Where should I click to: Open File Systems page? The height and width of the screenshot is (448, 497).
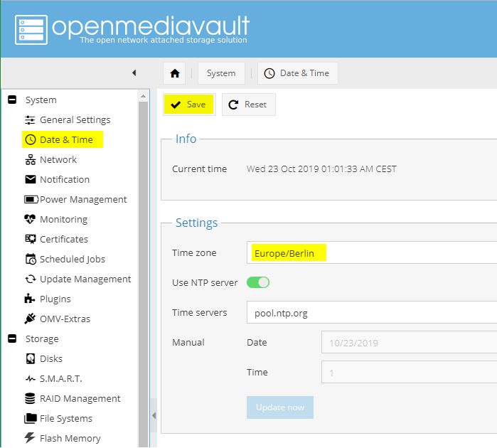point(66,419)
